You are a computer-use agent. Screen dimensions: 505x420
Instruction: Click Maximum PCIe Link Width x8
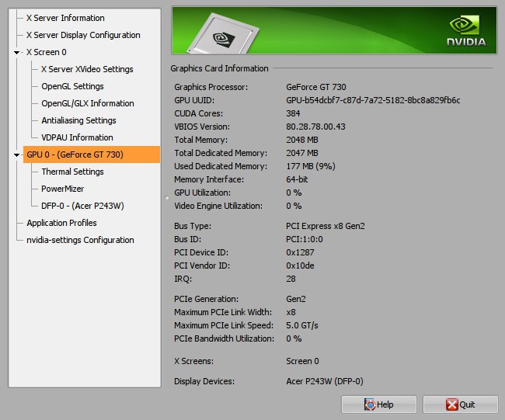(x=291, y=312)
